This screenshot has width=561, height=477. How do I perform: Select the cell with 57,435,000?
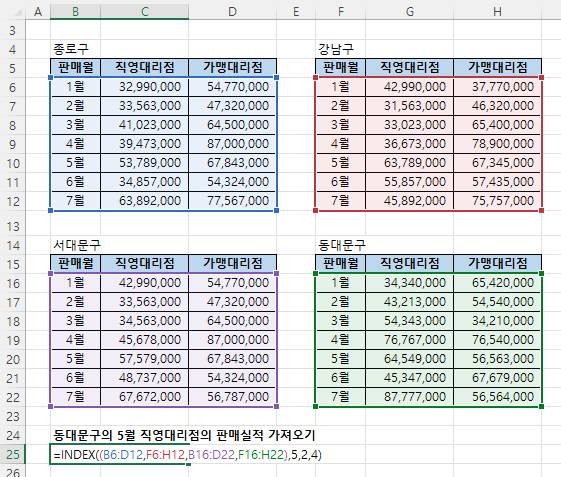tap(497, 182)
